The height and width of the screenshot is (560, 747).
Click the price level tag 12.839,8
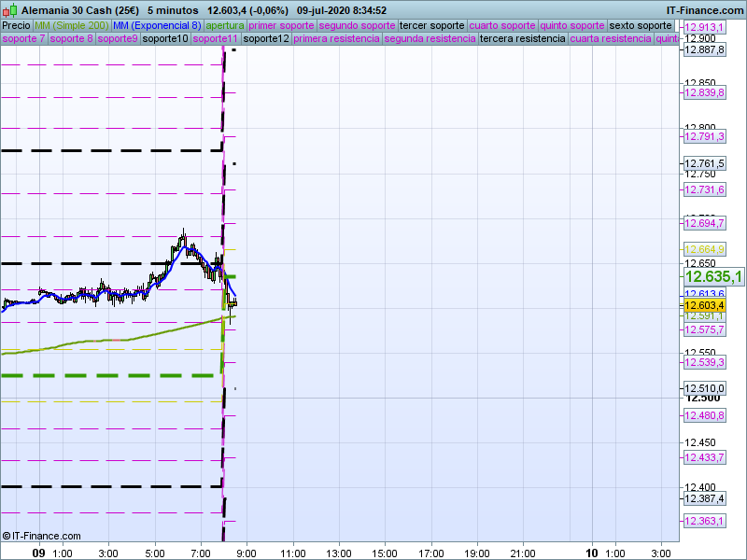point(705,92)
